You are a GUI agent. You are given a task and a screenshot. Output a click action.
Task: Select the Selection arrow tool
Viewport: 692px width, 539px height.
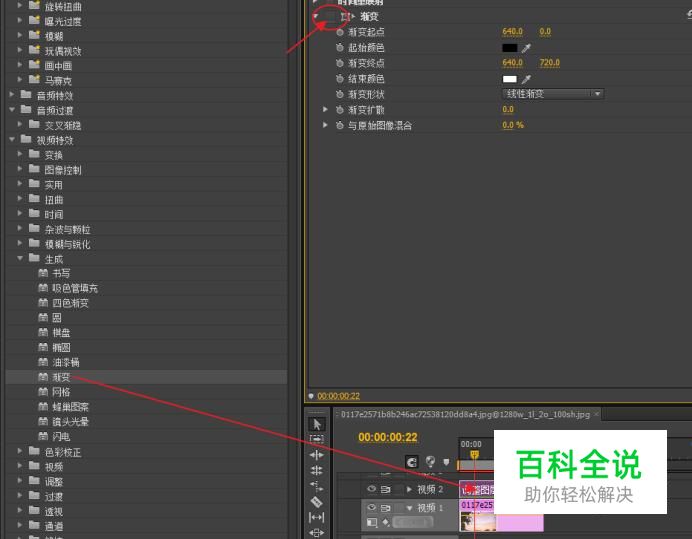coord(316,424)
